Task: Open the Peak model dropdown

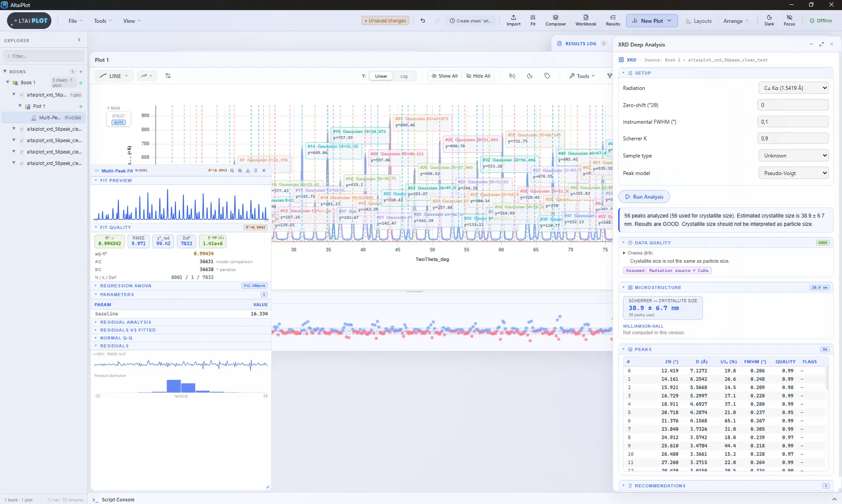Action: [x=793, y=173]
